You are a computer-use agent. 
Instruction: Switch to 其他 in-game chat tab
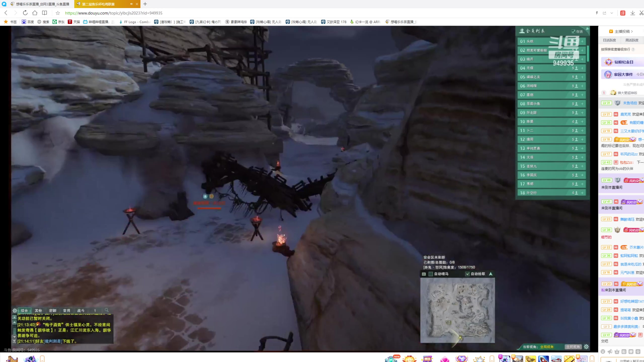tap(38, 310)
